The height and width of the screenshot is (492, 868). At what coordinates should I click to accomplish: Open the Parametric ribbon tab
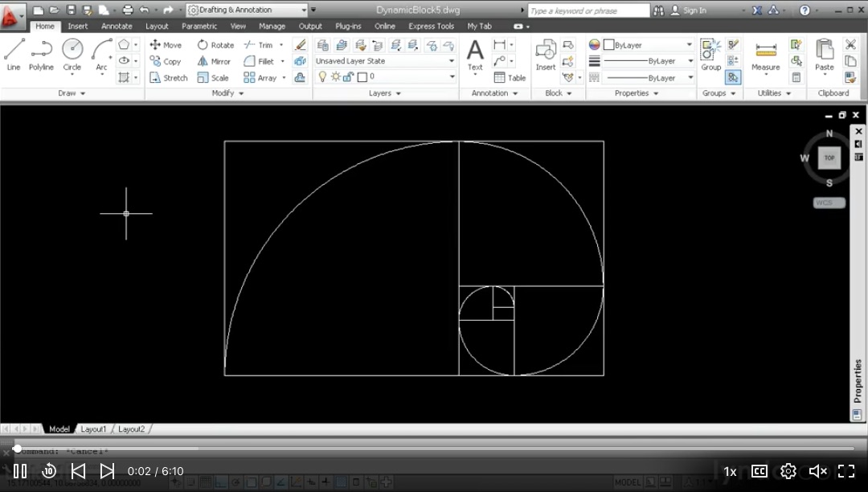click(199, 26)
